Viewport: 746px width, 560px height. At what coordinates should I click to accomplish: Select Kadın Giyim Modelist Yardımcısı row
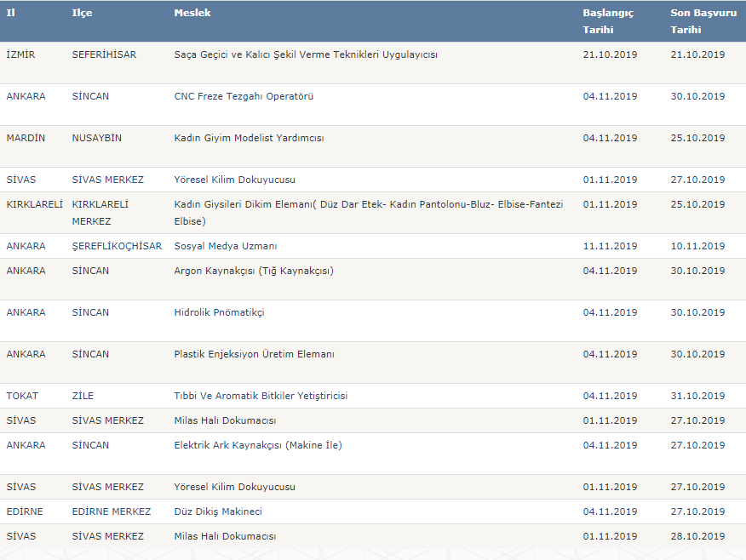click(x=373, y=146)
